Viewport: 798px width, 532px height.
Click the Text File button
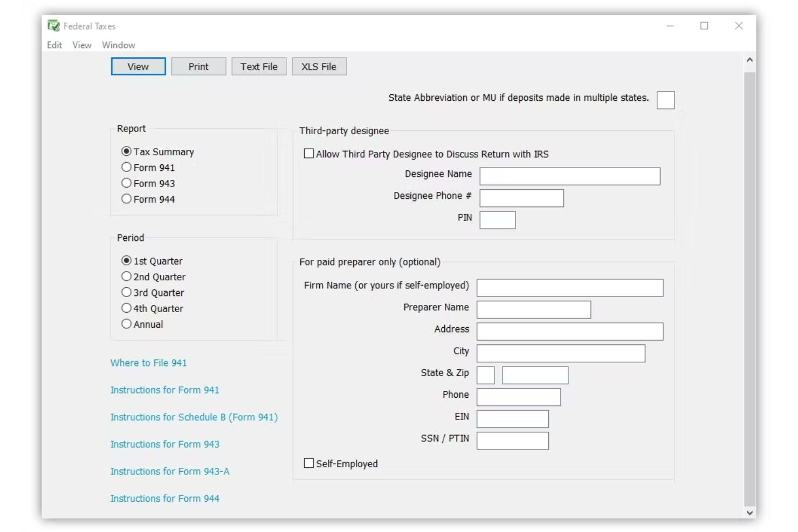[259, 67]
